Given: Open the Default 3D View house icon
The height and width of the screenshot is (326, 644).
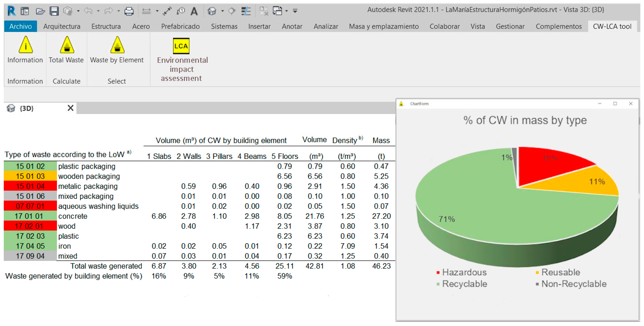Looking at the screenshot, I should [212, 11].
